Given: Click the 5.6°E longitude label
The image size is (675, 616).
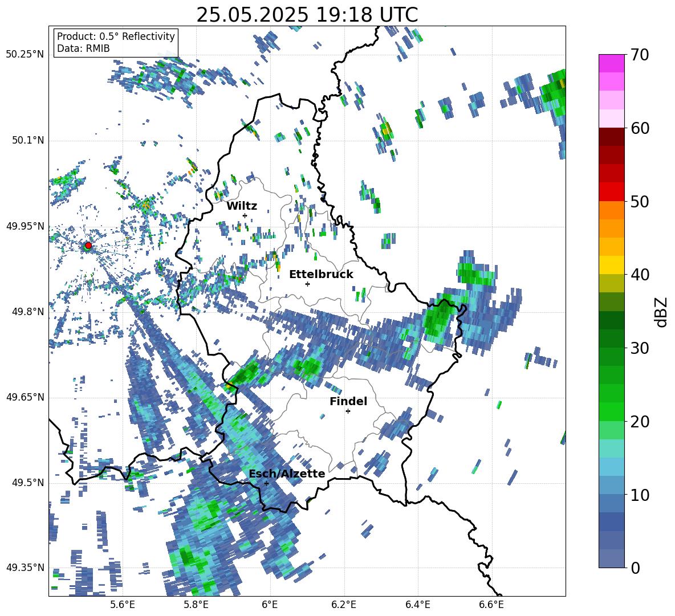Looking at the screenshot, I should click(x=123, y=605).
